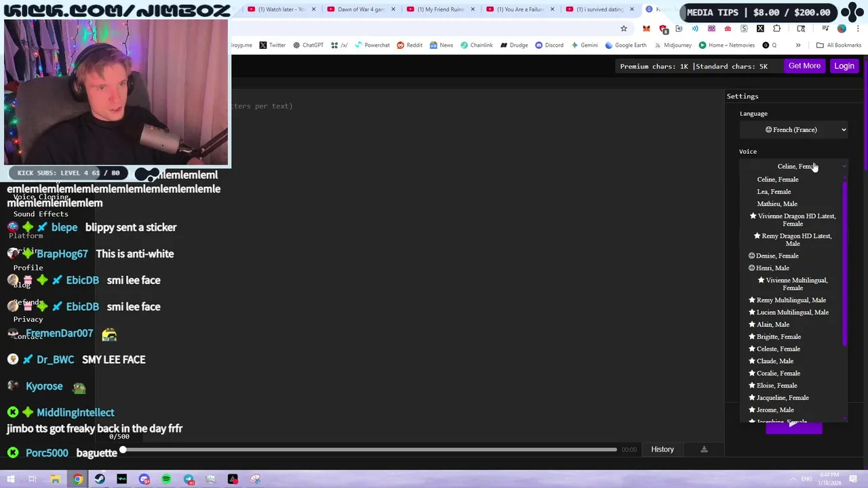Open the Google Earth bookmark
868x488 pixels.
[625, 45]
